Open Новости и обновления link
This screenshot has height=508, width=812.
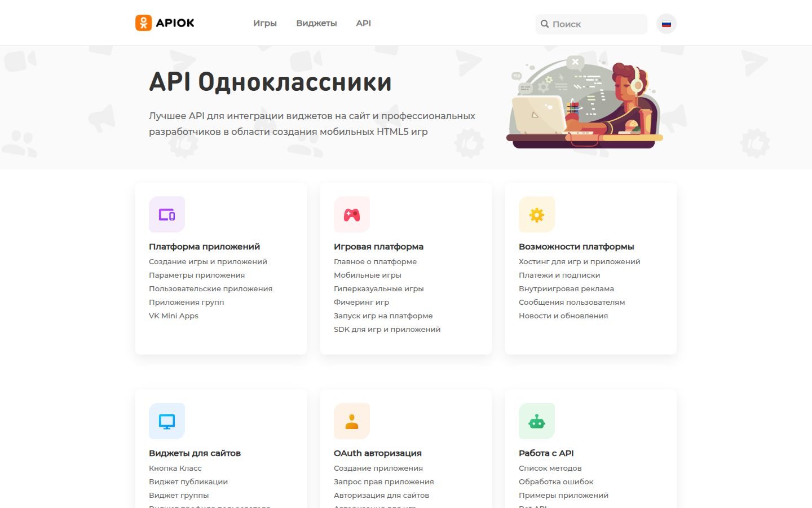point(563,316)
